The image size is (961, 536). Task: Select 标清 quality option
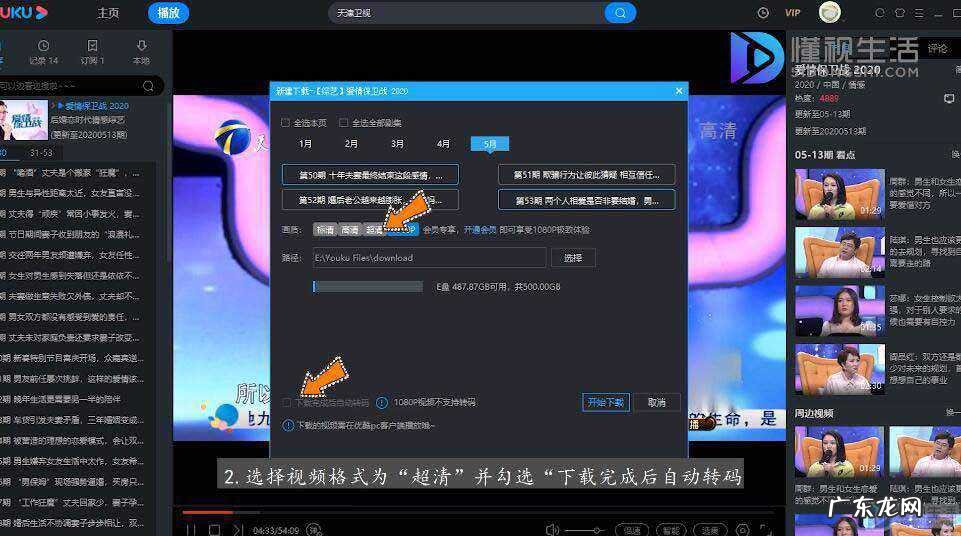click(325, 230)
